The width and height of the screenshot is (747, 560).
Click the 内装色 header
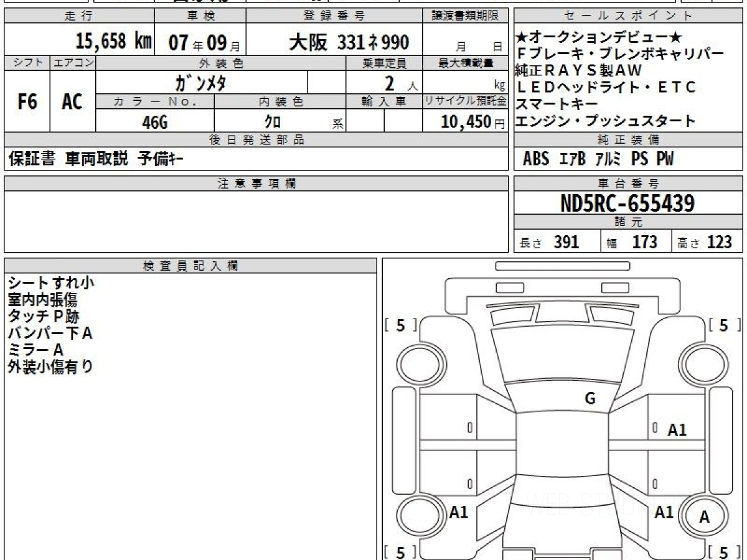pyautogui.click(x=280, y=101)
